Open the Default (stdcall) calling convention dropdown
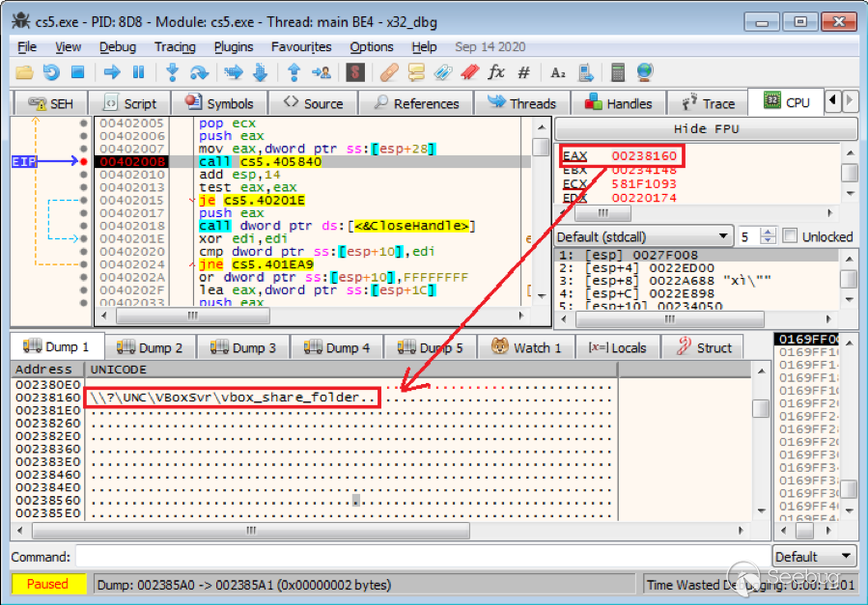 coord(643,236)
